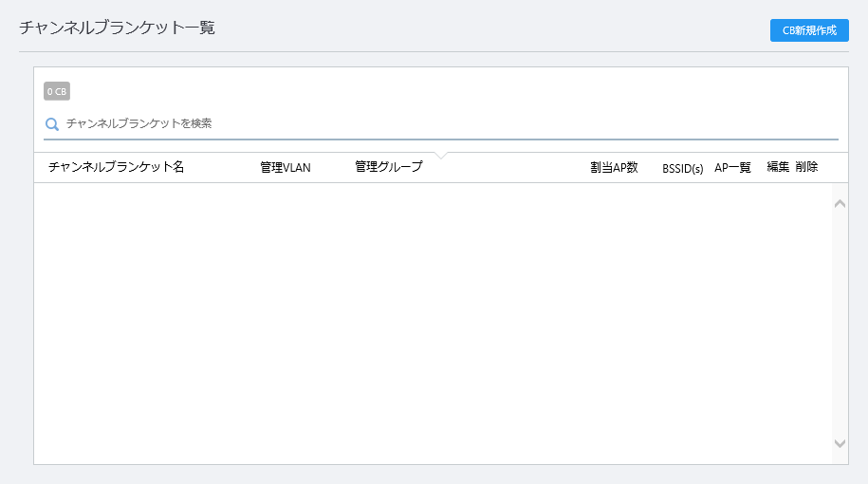Sort by チャンネルブランケット名 column header
Screen dimensions: 868x484
[x=117, y=167]
